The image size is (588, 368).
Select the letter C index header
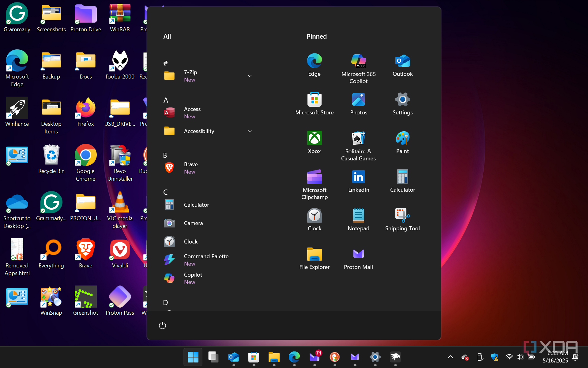[x=165, y=192]
